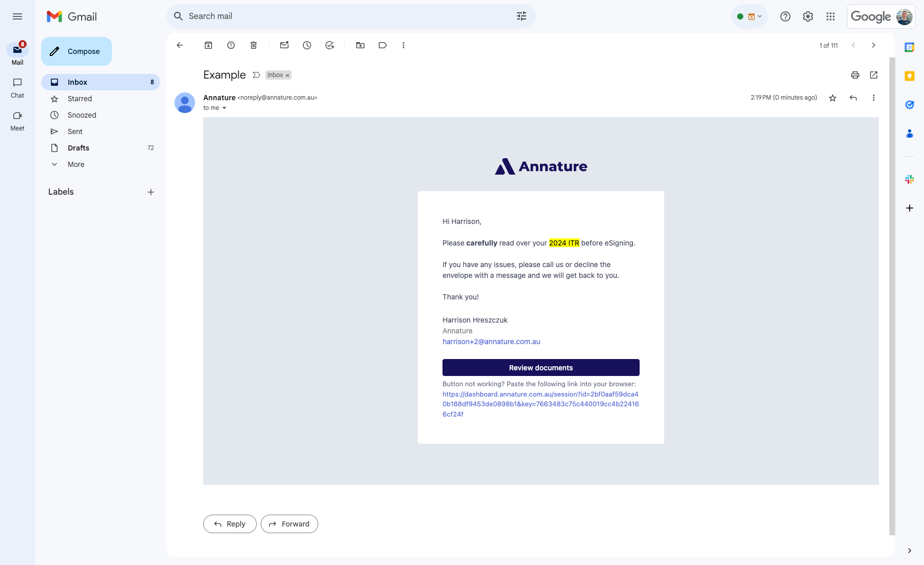Get add-ons plus icon
The height and width of the screenshot is (565, 924).
pos(910,208)
